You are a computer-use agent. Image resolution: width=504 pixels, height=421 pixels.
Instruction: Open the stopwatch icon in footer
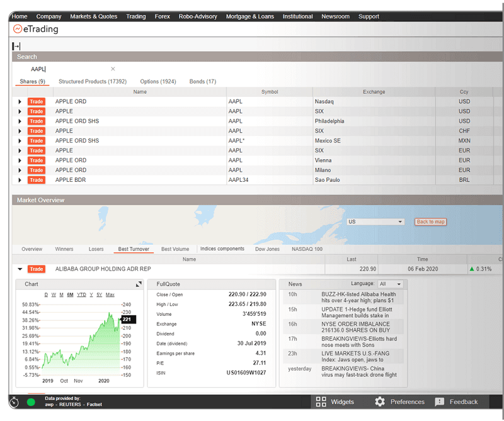(x=14, y=402)
